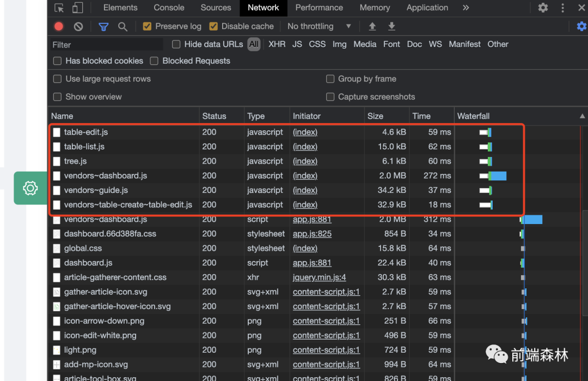Click the import HAR upload arrow icon
Image resolution: width=588 pixels, height=381 pixels.
pos(372,26)
